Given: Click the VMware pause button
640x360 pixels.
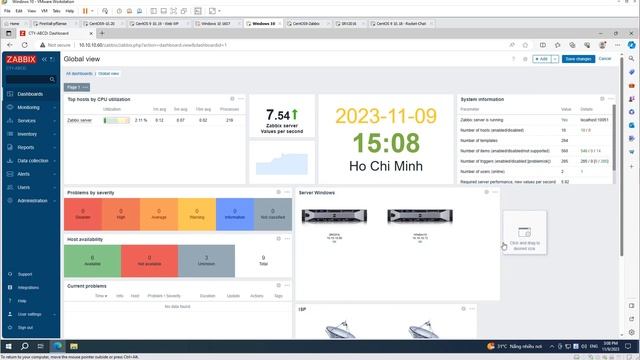Looking at the screenshot, I should 85,11.
